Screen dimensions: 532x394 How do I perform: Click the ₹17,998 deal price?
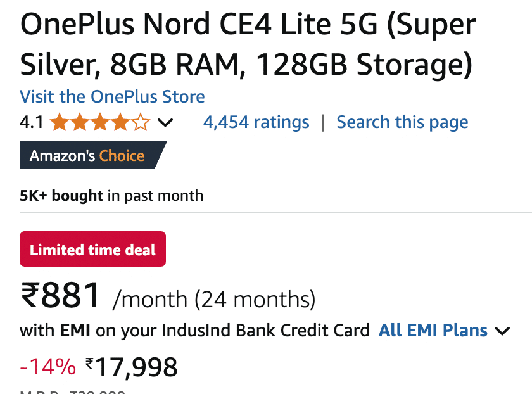click(132, 367)
